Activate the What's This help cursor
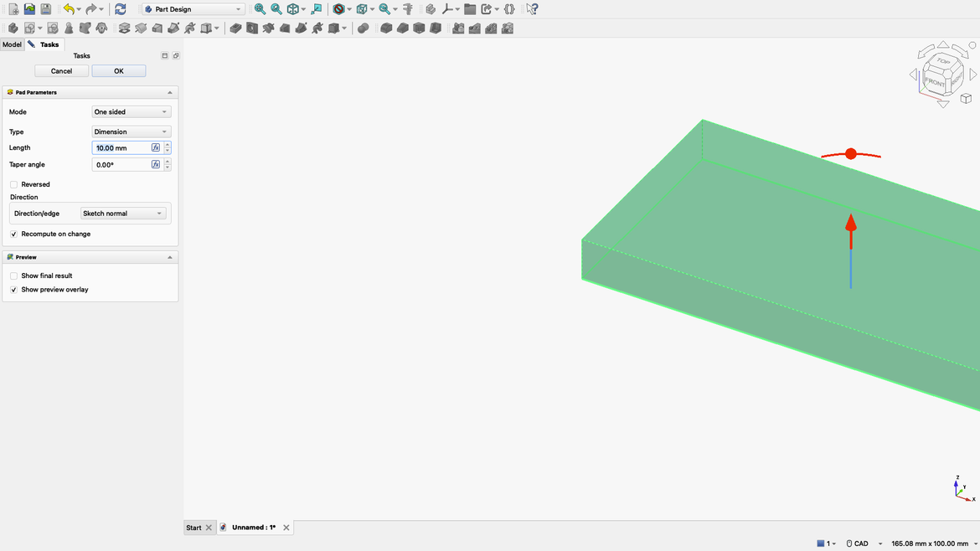 [x=533, y=8]
